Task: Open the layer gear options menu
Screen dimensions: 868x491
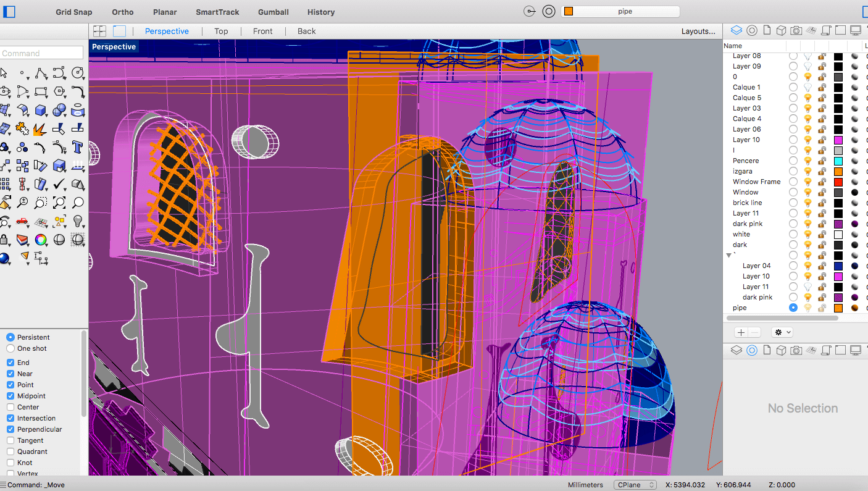Action: coord(782,332)
